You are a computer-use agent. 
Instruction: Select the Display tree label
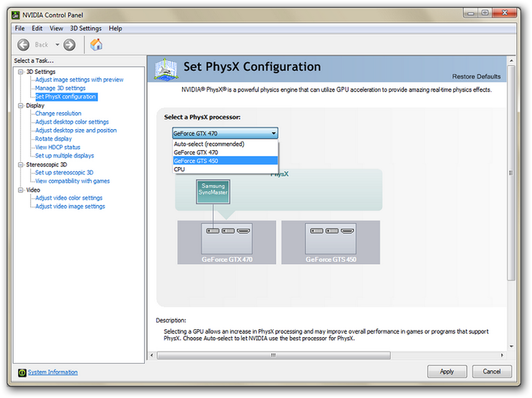pos(35,106)
